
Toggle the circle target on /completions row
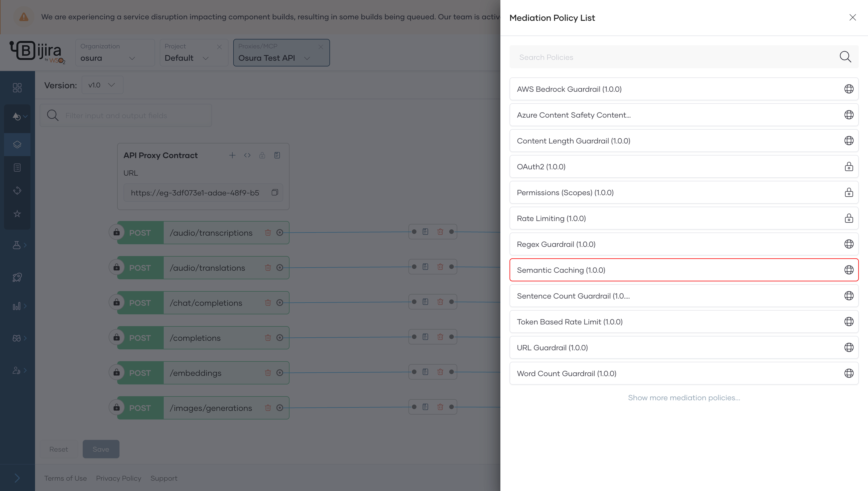point(280,338)
